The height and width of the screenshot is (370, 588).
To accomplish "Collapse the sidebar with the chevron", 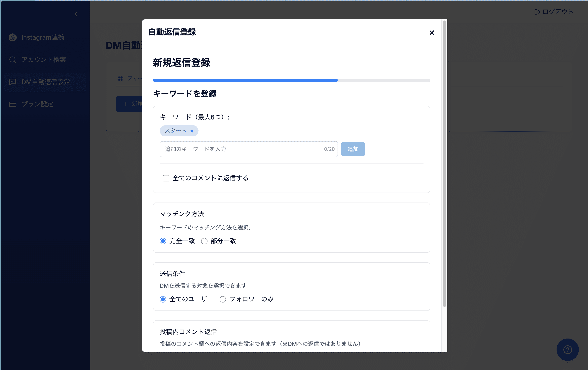I will coord(76,14).
